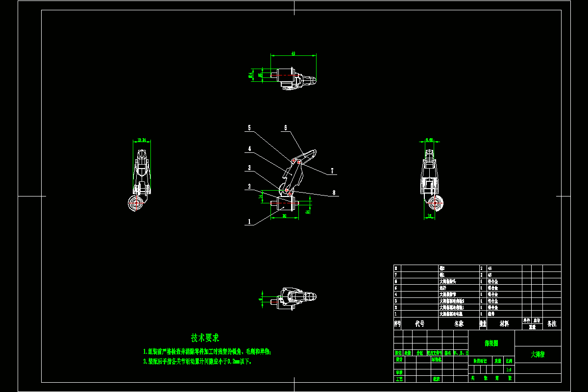Click the 签名 column label

[x=447, y=353]
